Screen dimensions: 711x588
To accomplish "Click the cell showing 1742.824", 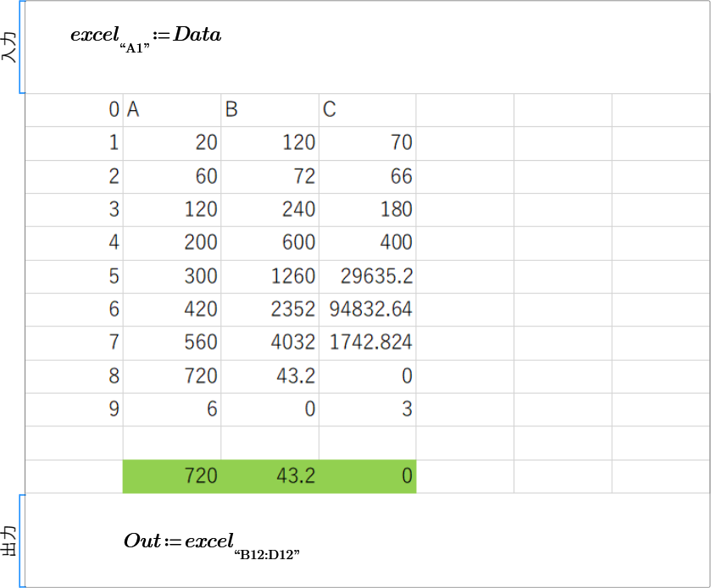I will coord(368,342).
